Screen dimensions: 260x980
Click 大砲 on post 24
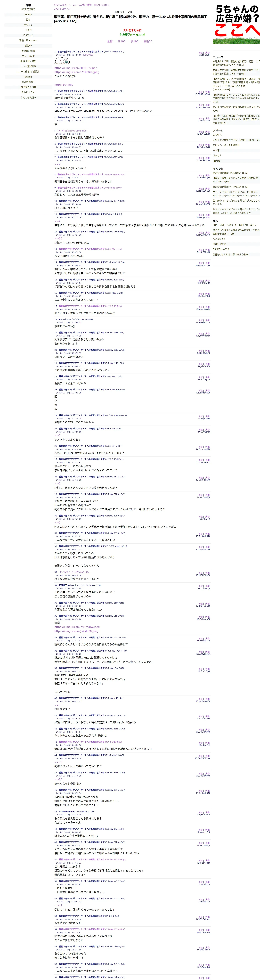tap(207, 416)
